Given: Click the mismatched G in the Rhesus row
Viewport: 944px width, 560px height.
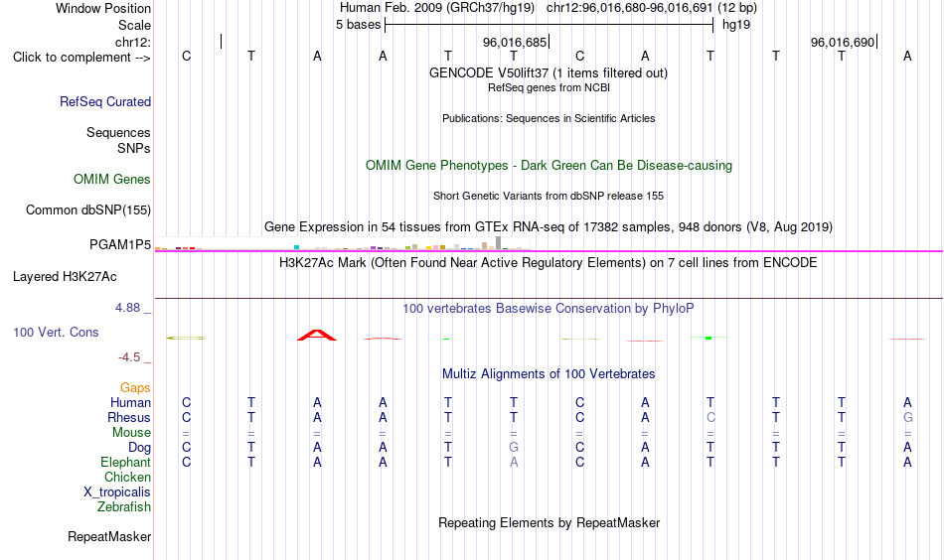Looking at the screenshot, I should 907,417.
